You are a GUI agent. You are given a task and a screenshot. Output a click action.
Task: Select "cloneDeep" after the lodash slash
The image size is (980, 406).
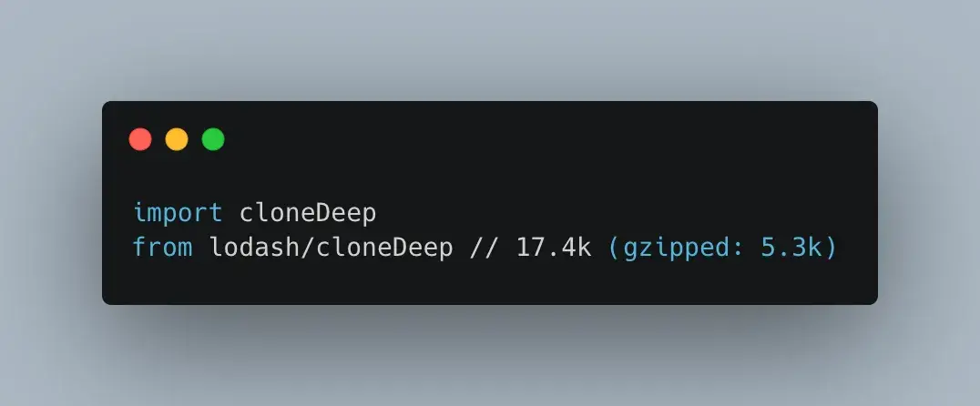click(384, 248)
